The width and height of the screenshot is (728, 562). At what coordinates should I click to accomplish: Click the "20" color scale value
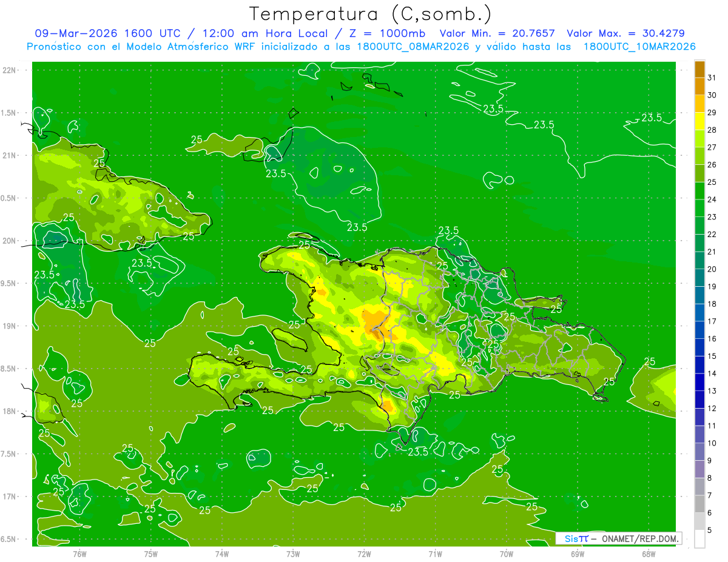(712, 269)
